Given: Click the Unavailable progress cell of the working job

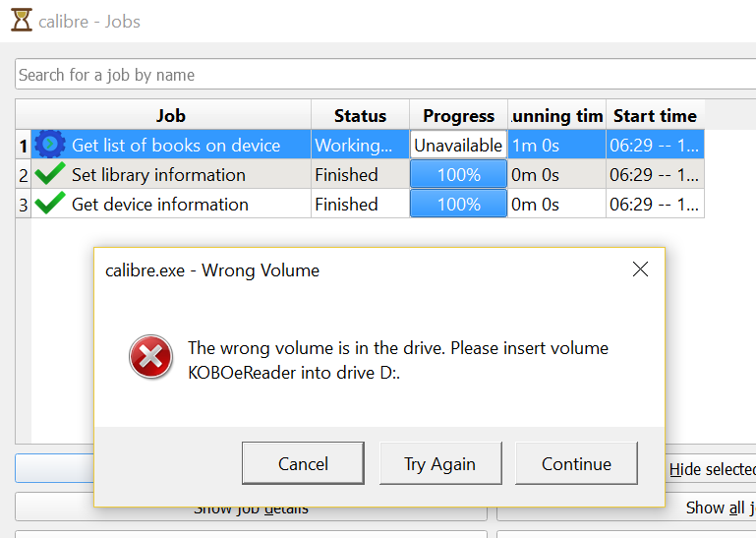Looking at the screenshot, I should point(458,146).
